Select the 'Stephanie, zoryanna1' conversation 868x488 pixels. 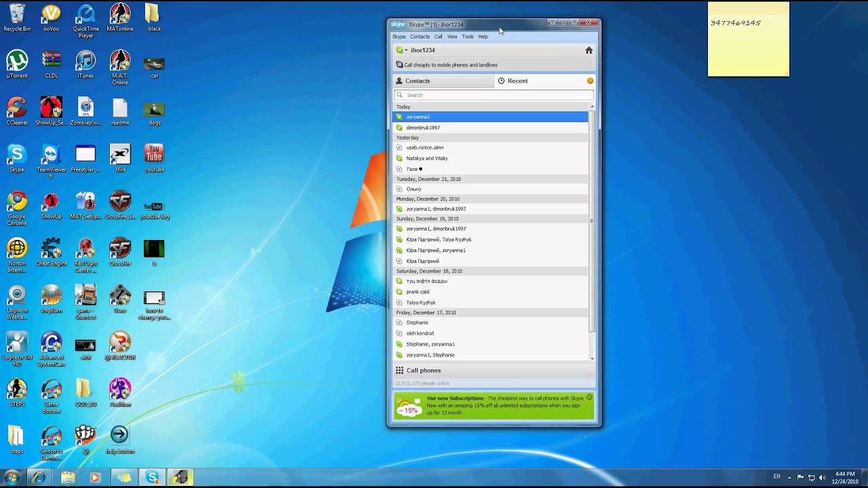tap(491, 344)
